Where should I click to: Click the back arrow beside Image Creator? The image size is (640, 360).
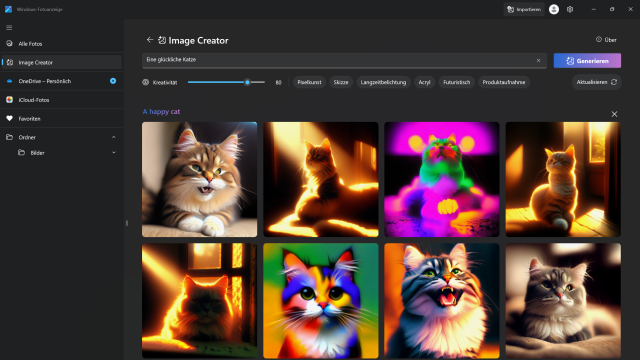pos(150,40)
